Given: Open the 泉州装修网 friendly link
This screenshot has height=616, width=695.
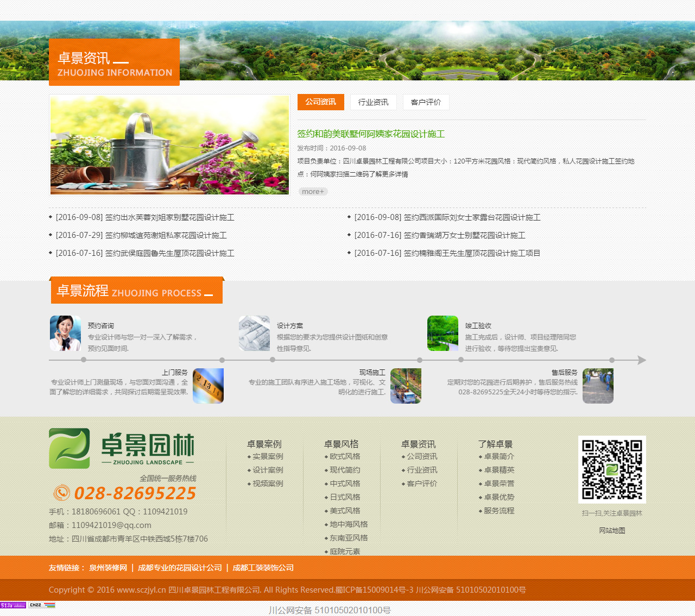Looking at the screenshot, I should (108, 568).
